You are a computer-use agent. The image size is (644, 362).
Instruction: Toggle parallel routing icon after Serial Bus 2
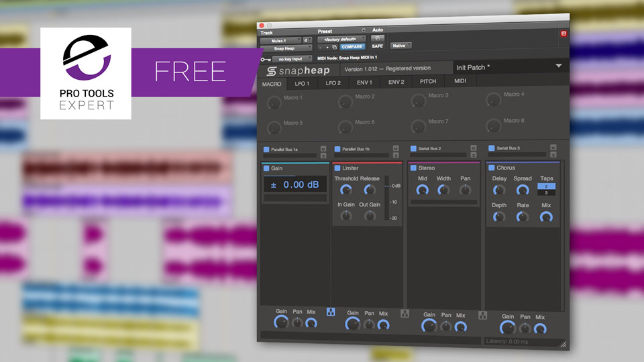tap(482, 316)
